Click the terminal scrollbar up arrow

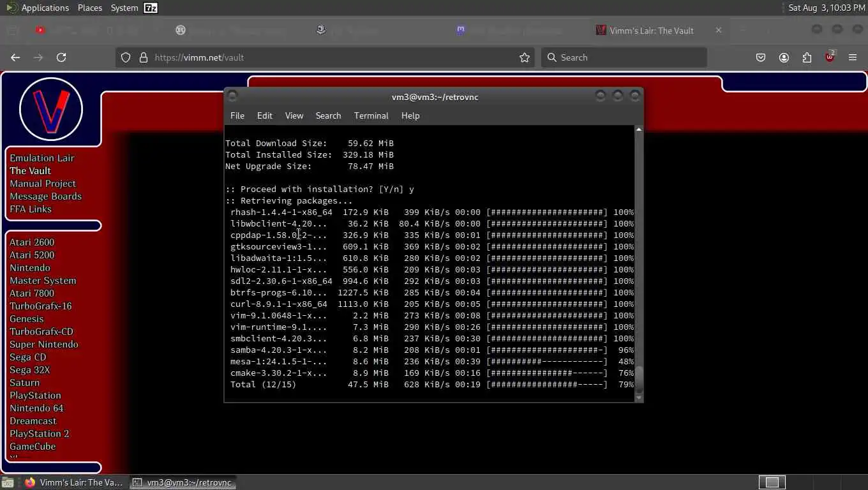click(x=639, y=130)
